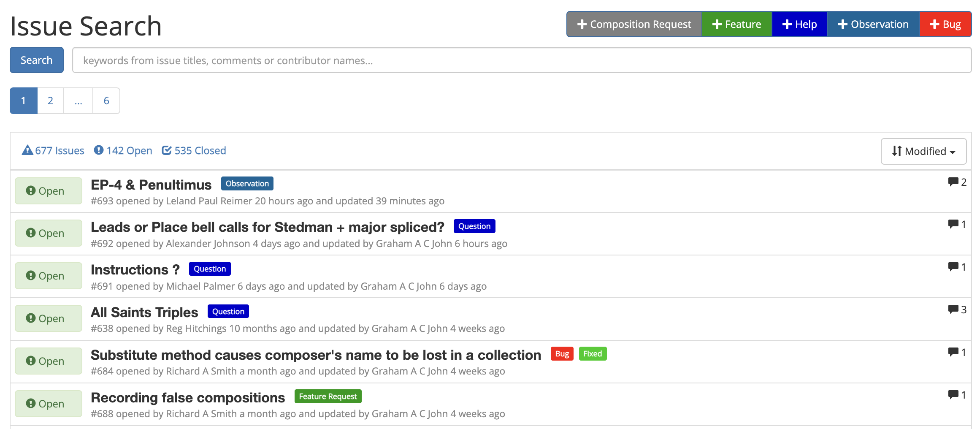Click the comment icon on EP-4 & Penultimus
Viewport: 980px width, 429px height.
[x=953, y=182]
